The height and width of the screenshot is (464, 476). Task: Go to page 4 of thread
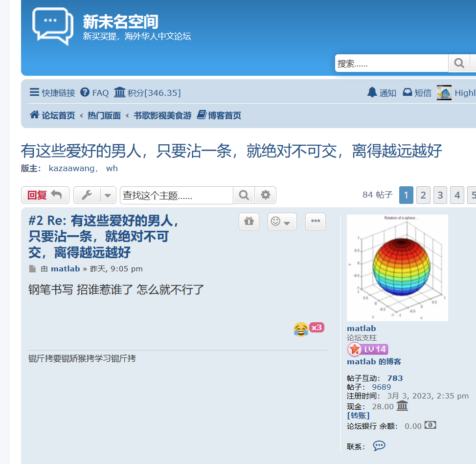[x=457, y=195]
